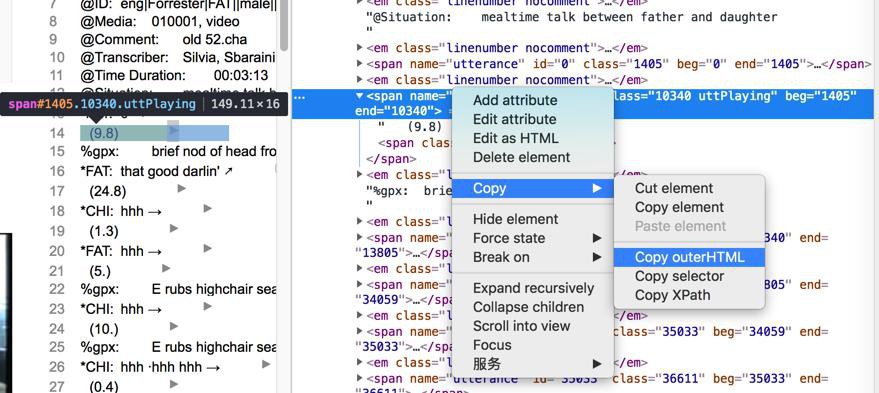Play utterance arrow on line 24 (10.)
Viewport: 879px width, 393px height.
coord(174,326)
